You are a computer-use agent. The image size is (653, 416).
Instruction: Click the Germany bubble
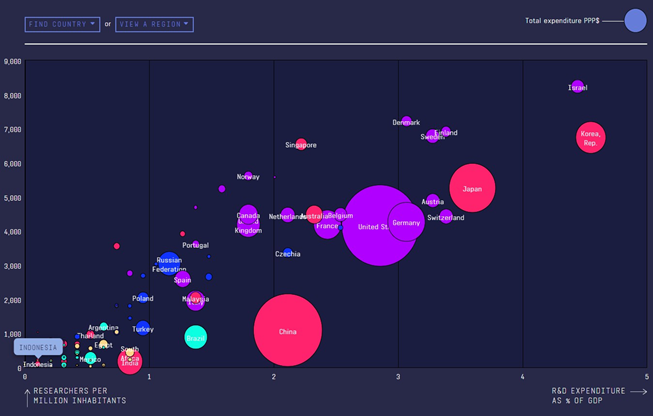[x=406, y=222]
